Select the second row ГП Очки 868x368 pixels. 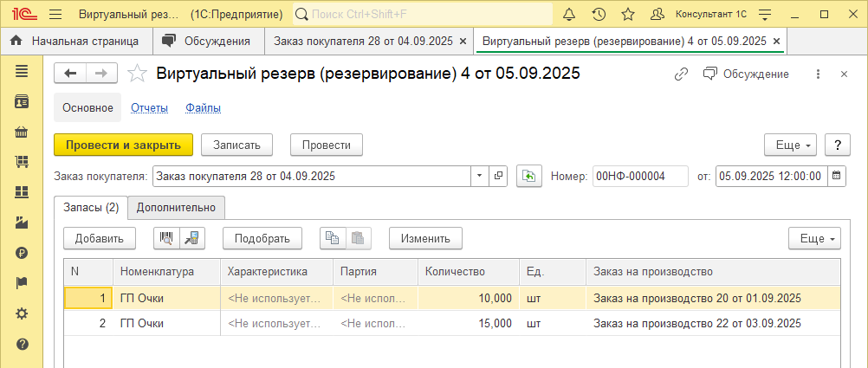pos(142,323)
